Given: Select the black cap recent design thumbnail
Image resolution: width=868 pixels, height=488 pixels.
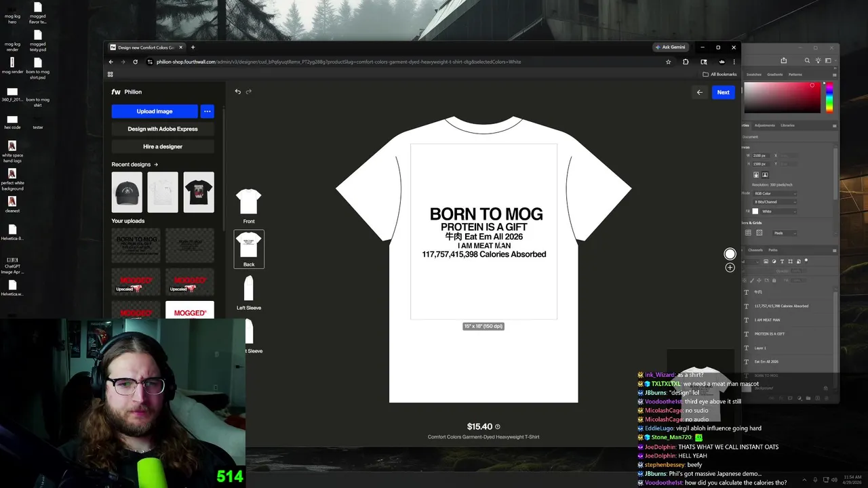Looking at the screenshot, I should pyautogui.click(x=127, y=192).
